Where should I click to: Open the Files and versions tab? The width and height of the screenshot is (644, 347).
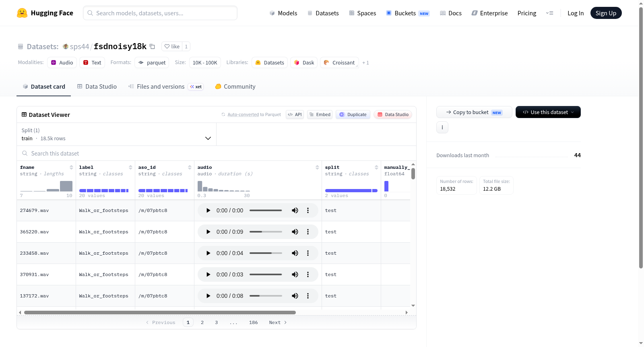point(166,87)
